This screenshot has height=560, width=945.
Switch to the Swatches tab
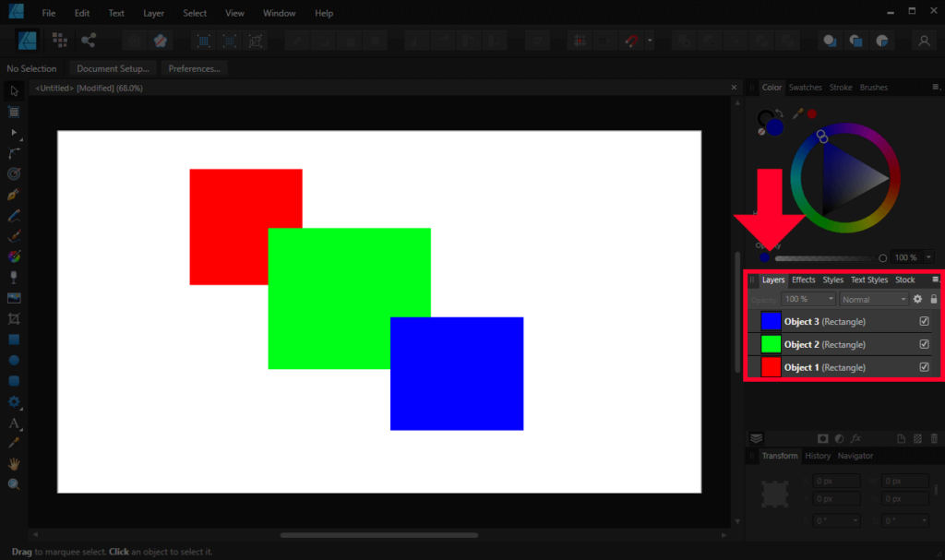(805, 87)
